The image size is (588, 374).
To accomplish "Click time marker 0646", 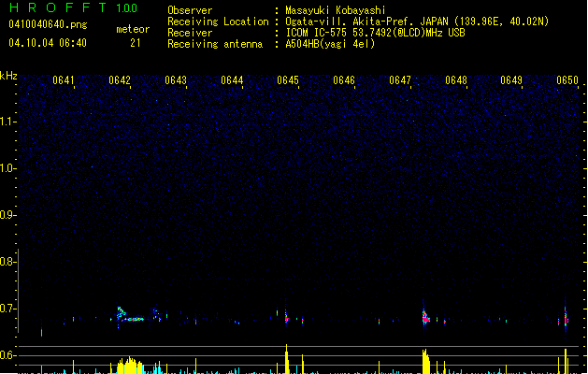I will pyautogui.click(x=344, y=80).
